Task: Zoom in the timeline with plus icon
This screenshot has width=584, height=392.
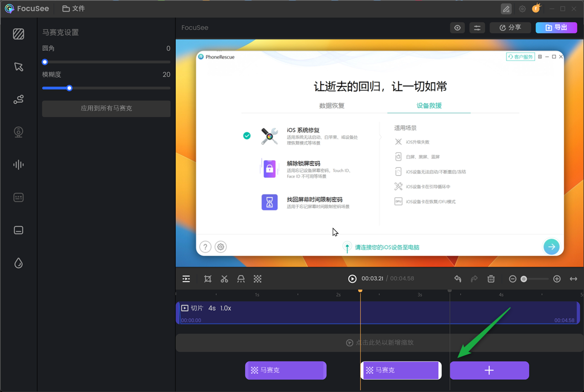Action: pos(557,279)
